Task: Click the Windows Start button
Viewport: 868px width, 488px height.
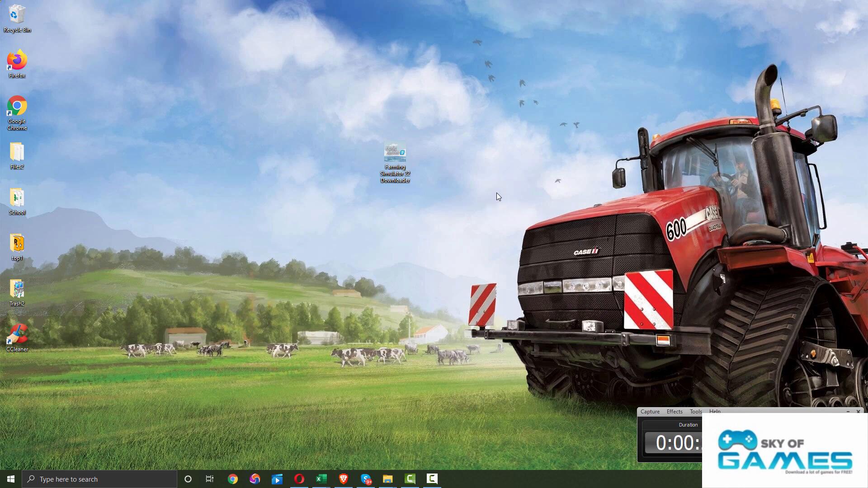Action: pyautogui.click(x=11, y=479)
